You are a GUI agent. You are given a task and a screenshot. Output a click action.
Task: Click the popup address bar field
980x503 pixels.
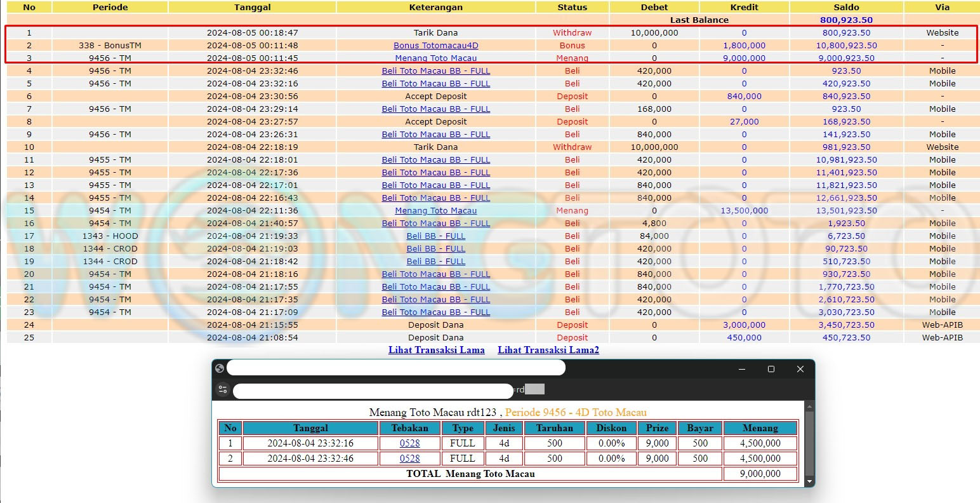[x=373, y=390]
